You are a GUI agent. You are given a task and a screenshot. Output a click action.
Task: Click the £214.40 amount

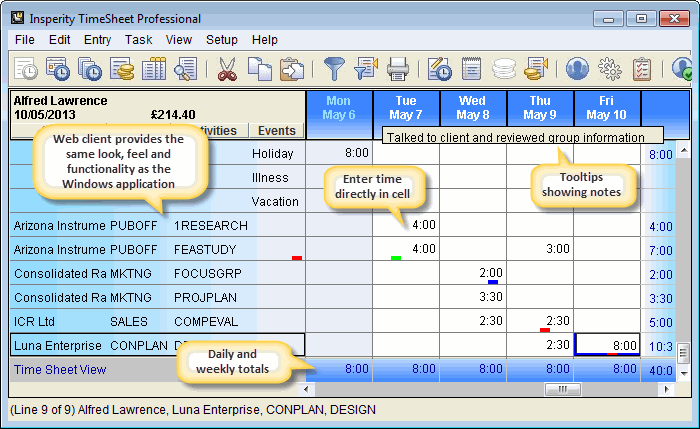point(173,115)
